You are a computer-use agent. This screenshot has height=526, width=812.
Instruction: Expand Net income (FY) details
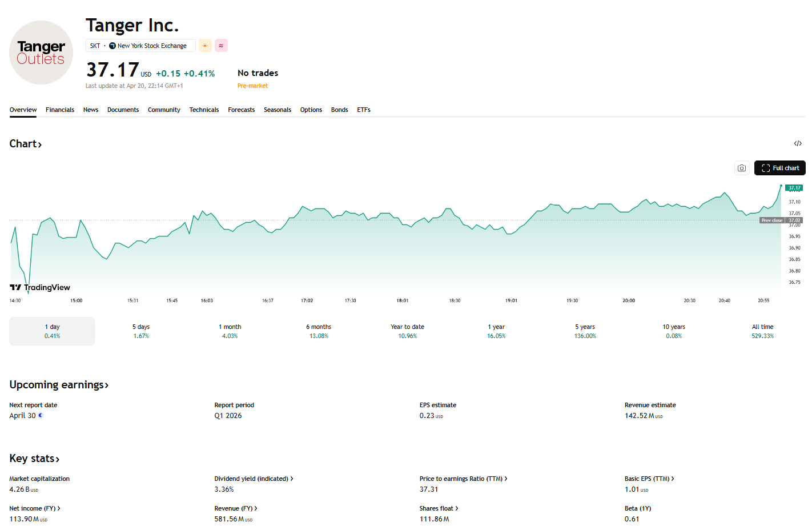tap(35, 508)
